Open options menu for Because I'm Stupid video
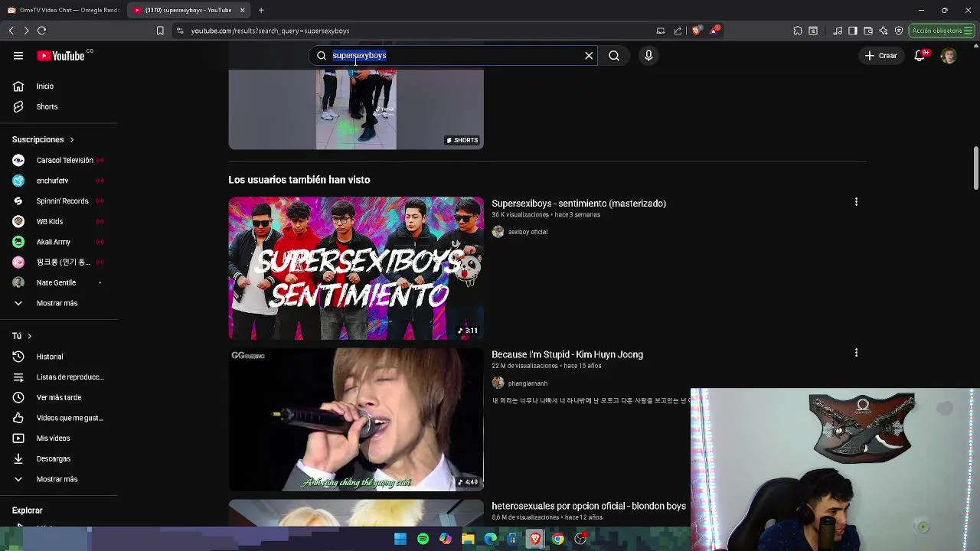Viewport: 980px width, 551px height. coord(856,353)
